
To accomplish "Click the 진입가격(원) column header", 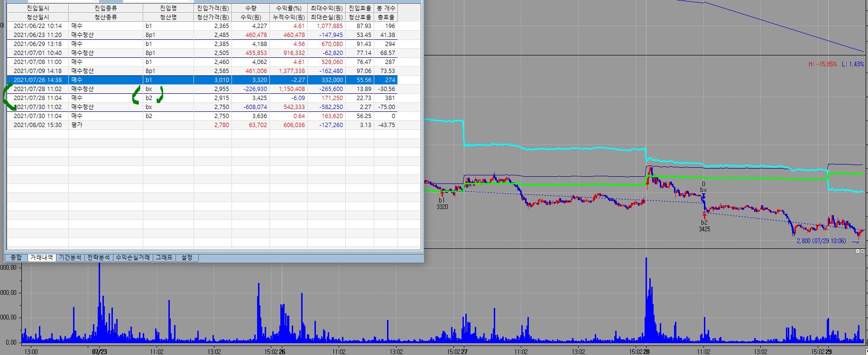I will point(212,9).
